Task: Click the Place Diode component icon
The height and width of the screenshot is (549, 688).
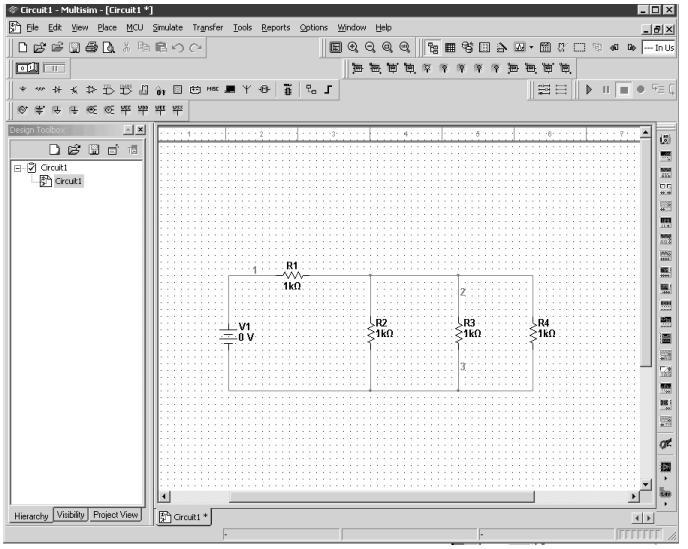Action: point(55,89)
